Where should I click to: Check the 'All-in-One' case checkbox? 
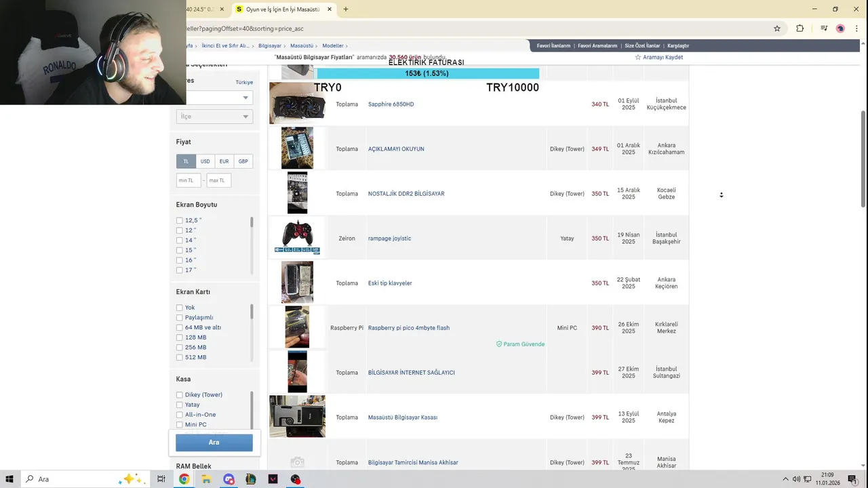[x=180, y=415]
